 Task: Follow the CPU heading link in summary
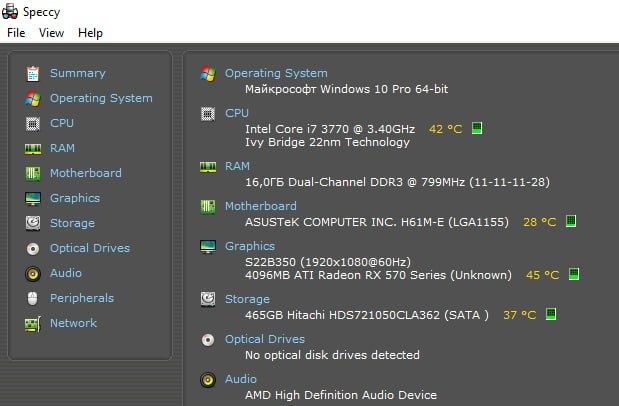(237, 113)
